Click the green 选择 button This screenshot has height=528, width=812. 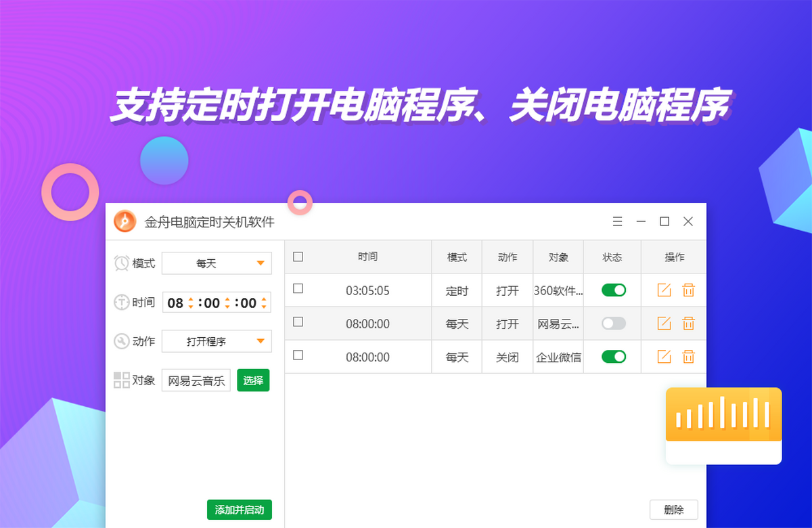253,380
